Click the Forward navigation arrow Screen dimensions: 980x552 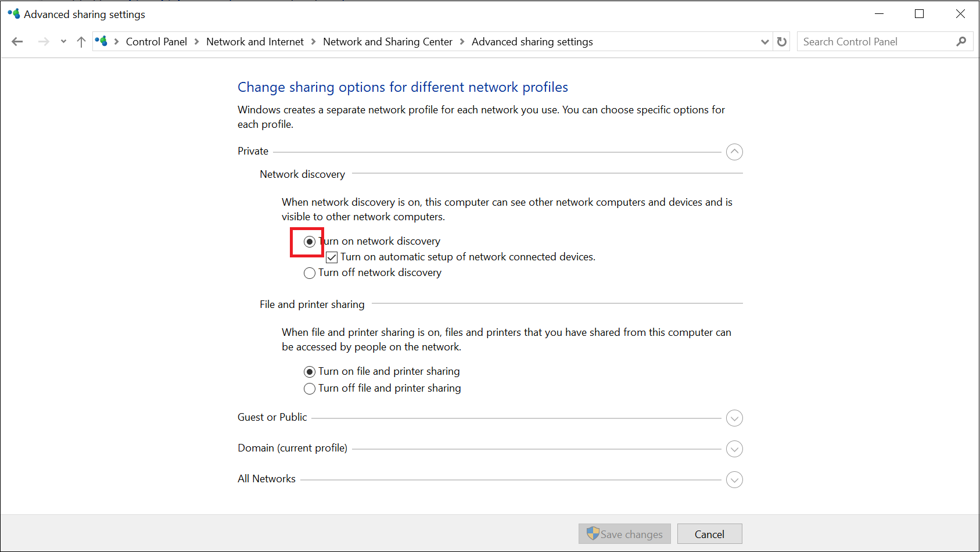pyautogui.click(x=44, y=42)
